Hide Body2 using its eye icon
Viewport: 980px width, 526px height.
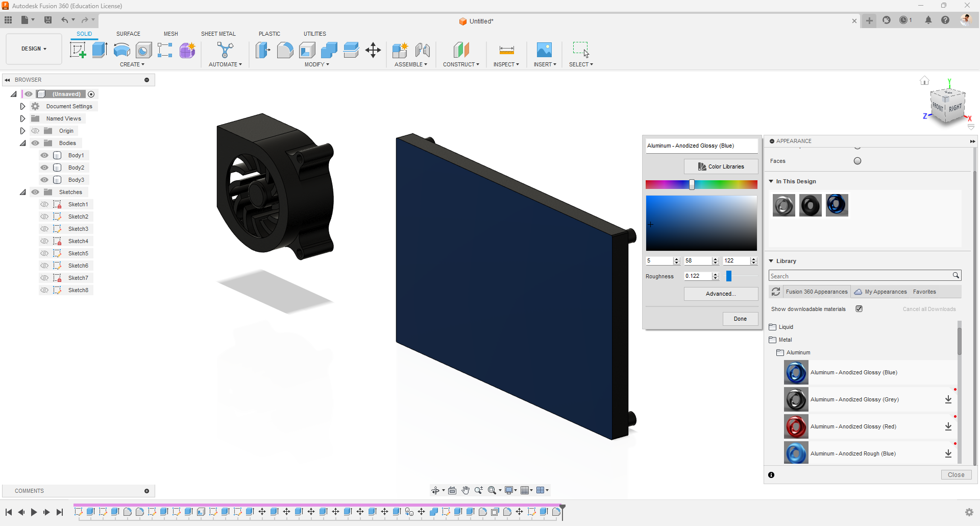[44, 168]
